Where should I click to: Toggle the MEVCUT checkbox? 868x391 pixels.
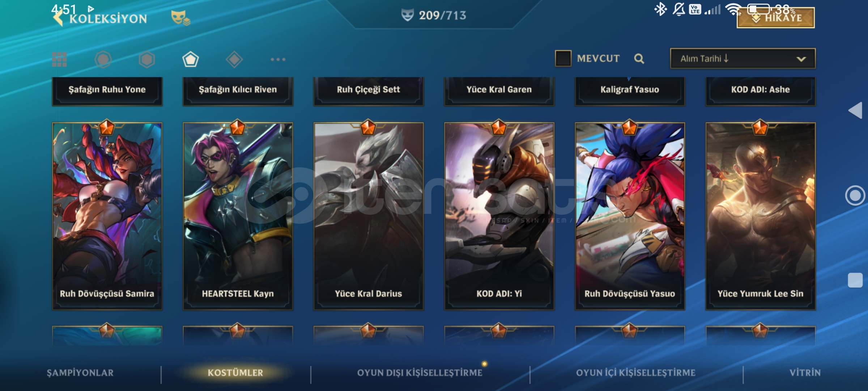(x=563, y=58)
